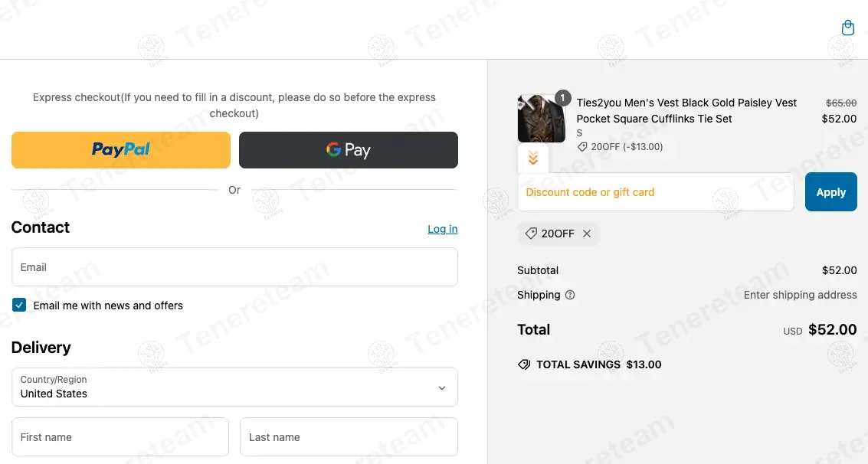Open the Country/Region dropdown
The image size is (868, 464).
click(x=234, y=387)
